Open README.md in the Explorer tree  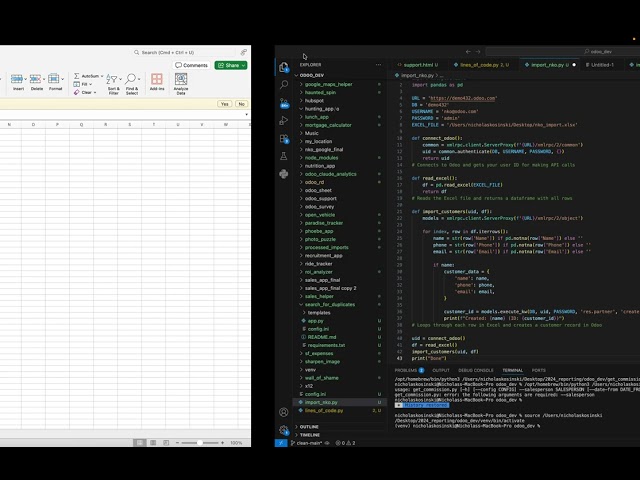tap(340, 337)
